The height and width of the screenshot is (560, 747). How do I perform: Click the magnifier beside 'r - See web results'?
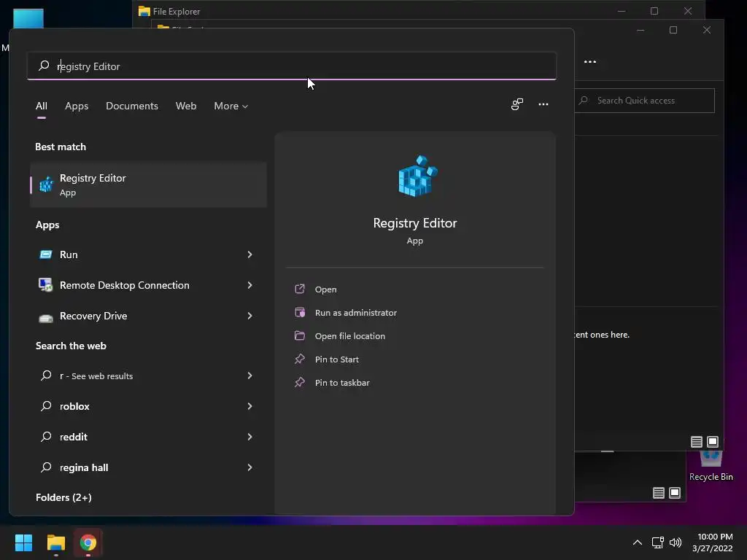[x=46, y=376]
